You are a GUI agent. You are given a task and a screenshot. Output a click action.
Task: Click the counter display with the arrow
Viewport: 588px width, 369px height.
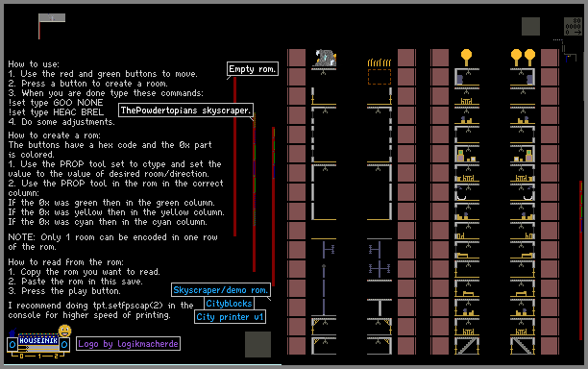573,27
